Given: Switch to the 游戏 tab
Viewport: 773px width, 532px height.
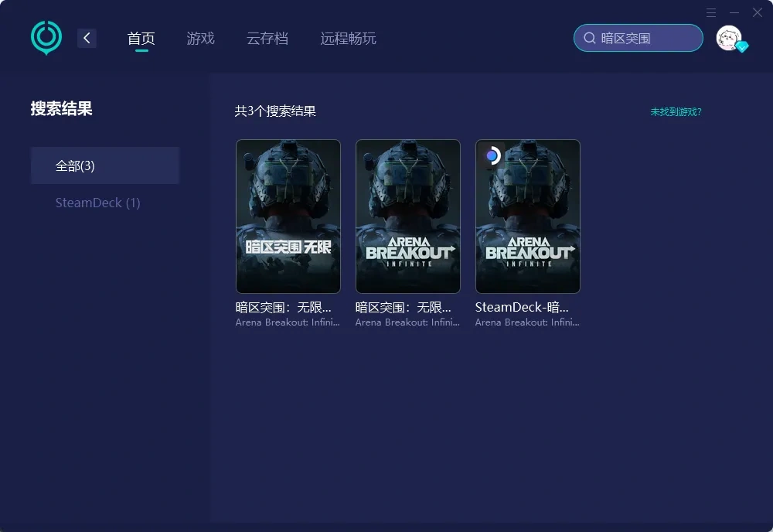Looking at the screenshot, I should [200, 37].
